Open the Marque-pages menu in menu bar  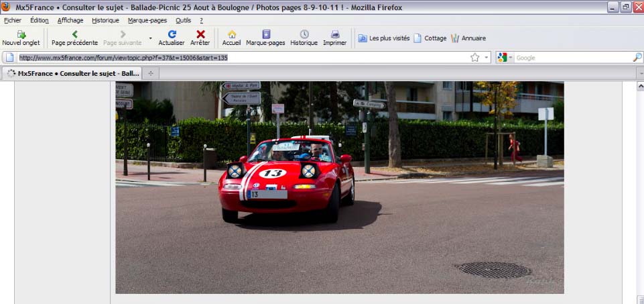[147, 20]
